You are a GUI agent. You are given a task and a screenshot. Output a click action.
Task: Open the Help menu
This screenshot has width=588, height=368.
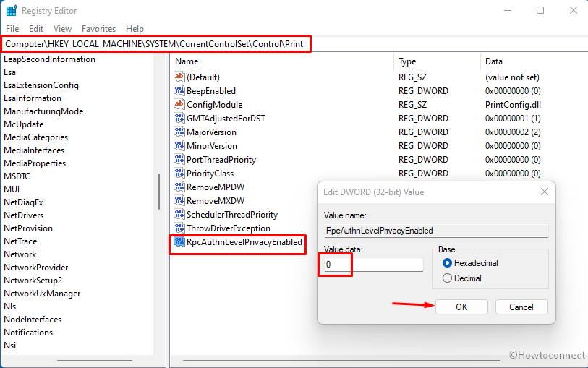pyautogui.click(x=135, y=29)
